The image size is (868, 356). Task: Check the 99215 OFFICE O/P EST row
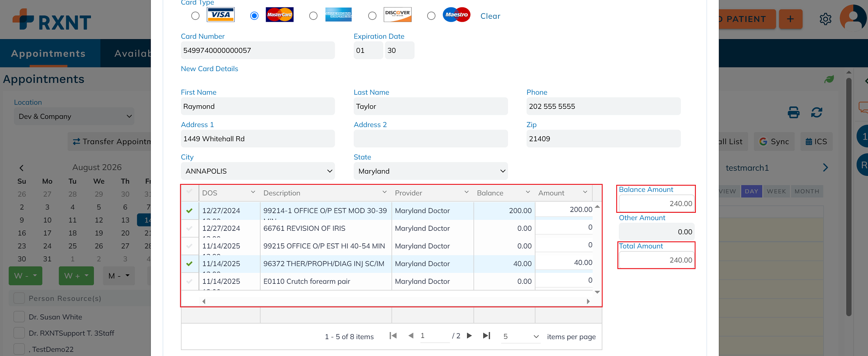189,246
